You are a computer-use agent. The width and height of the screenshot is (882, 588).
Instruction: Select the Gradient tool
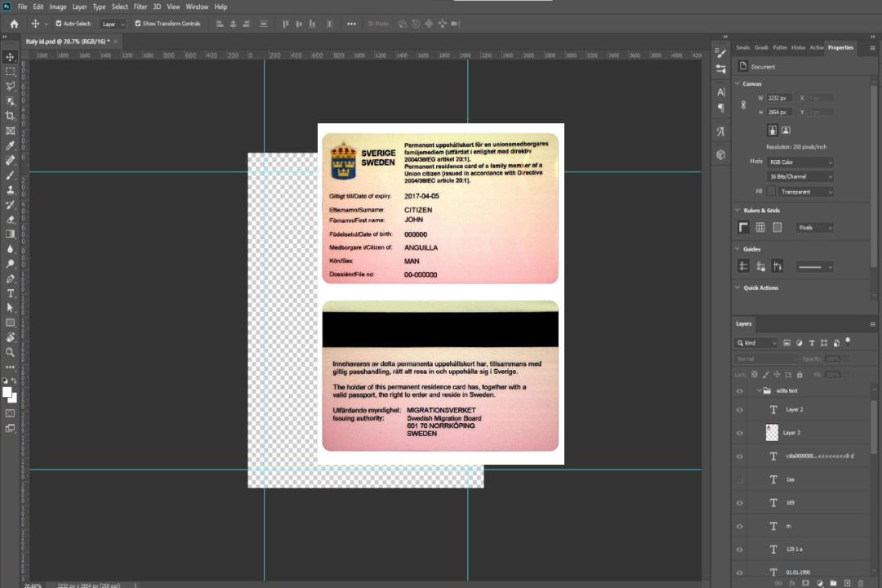point(10,234)
